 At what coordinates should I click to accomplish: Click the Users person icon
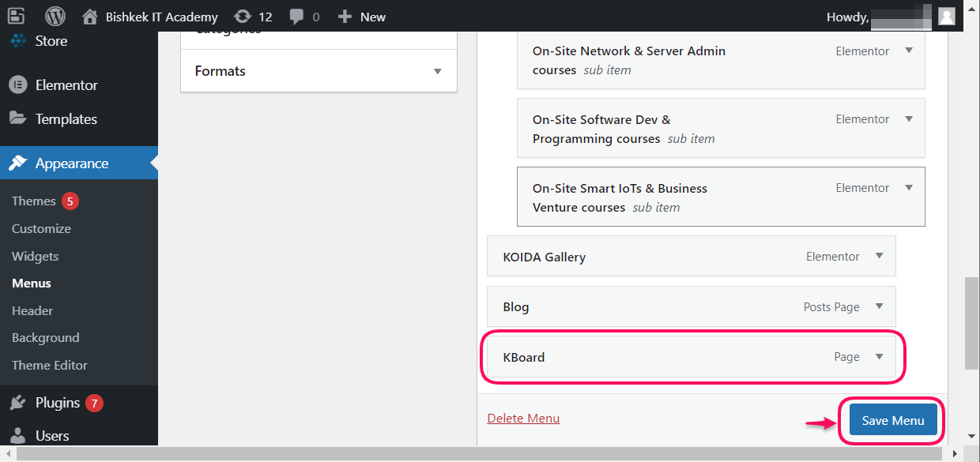(x=17, y=435)
